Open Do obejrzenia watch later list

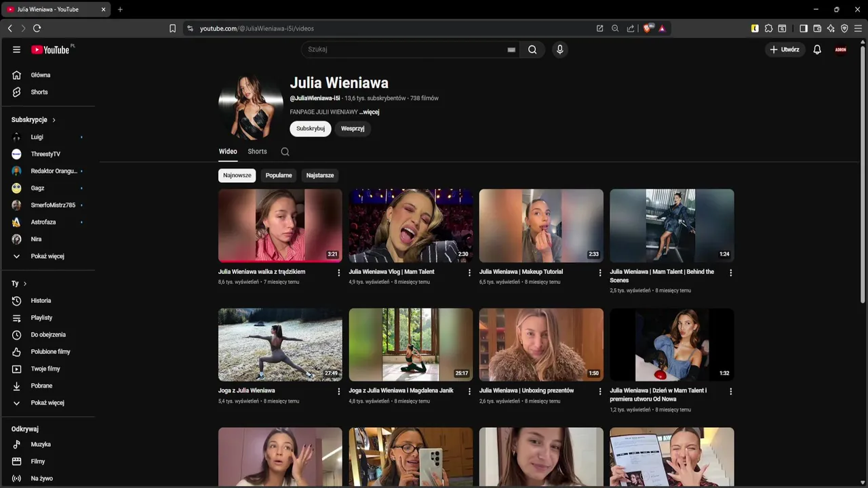(47, 335)
